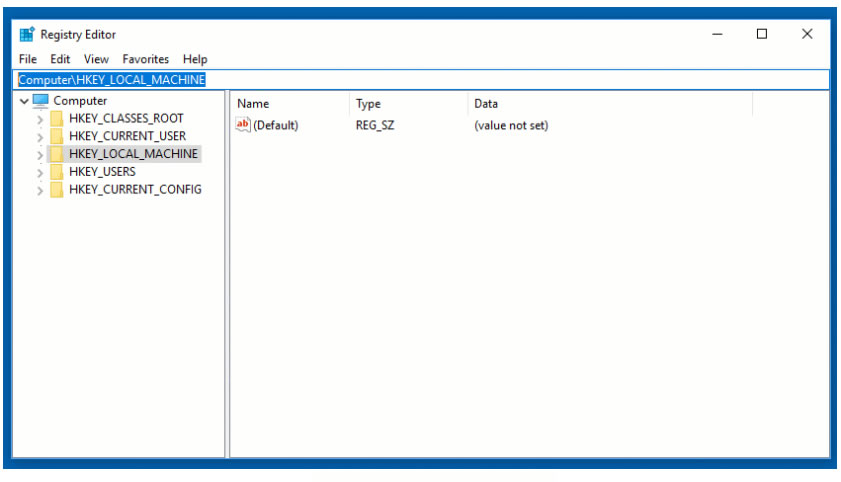Image resolution: width=841 pixels, height=482 pixels.
Task: Select the Computer label in the tree
Action: (80, 101)
